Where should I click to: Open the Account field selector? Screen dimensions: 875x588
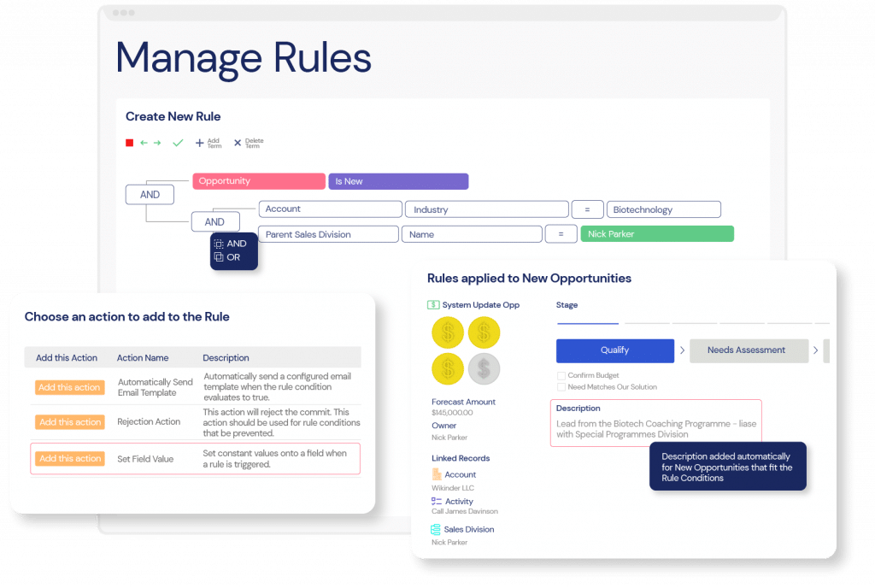point(331,209)
